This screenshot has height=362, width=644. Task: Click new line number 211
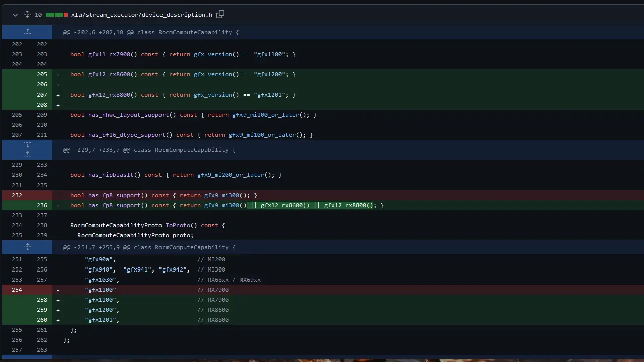(x=42, y=135)
